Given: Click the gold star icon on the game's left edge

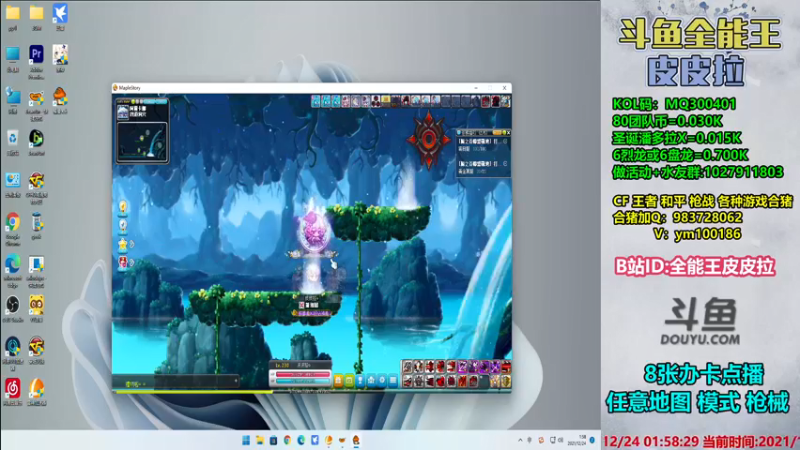Looking at the screenshot, I should coord(123,244).
